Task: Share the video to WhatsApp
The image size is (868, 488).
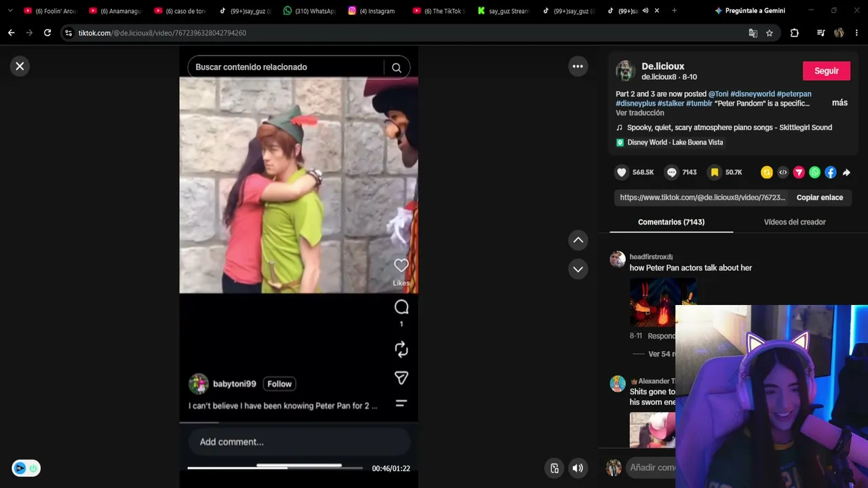Action: tap(814, 172)
